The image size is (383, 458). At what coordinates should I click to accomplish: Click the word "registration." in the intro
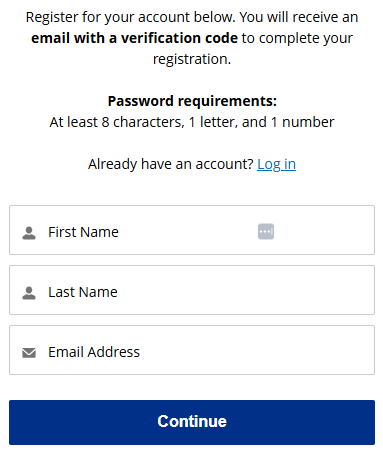pyautogui.click(x=192, y=59)
